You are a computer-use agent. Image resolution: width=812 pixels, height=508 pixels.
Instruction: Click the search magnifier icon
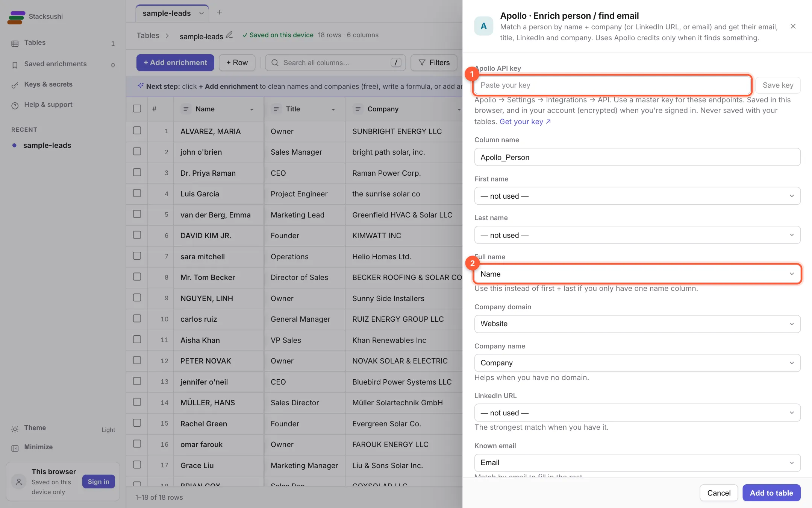(x=275, y=63)
